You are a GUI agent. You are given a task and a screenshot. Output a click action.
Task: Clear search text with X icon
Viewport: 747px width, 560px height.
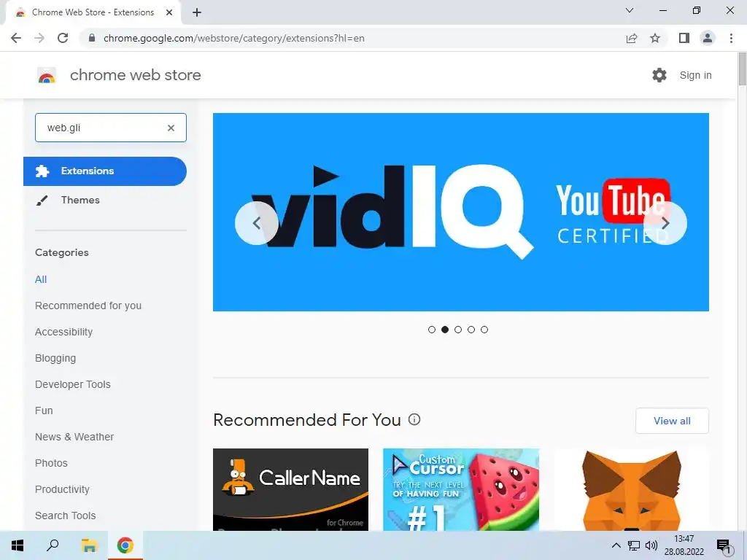171,128
